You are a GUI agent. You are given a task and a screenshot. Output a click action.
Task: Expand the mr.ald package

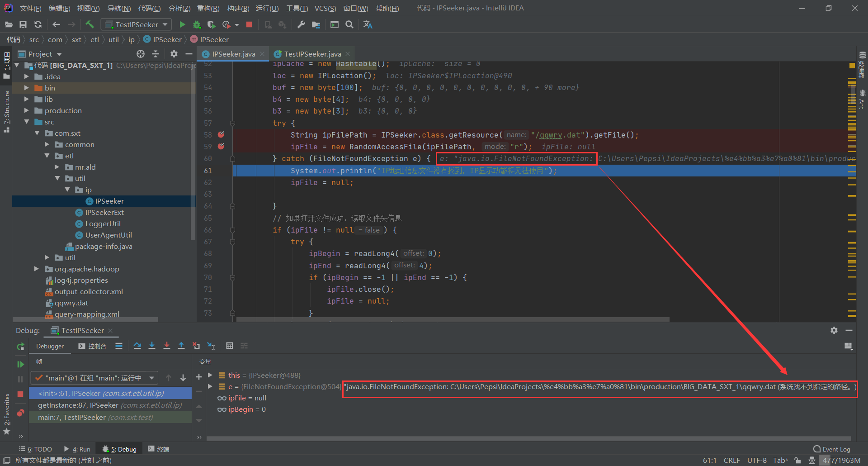pyautogui.click(x=57, y=167)
